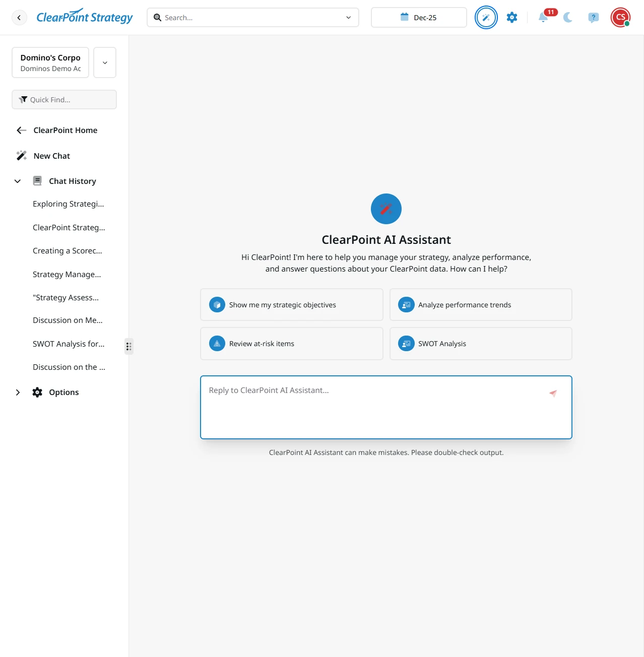Open the help question mark icon
Viewport: 644px width, 657px height.
click(594, 18)
